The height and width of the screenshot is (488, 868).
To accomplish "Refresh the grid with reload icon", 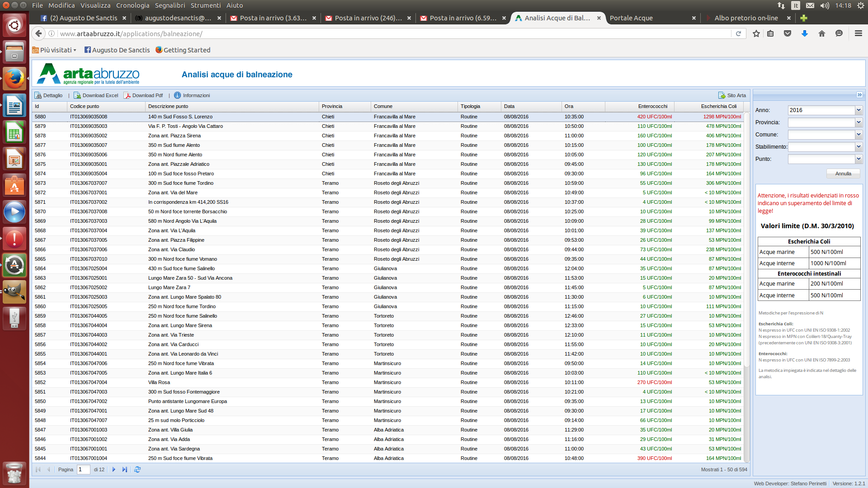I will point(137,469).
